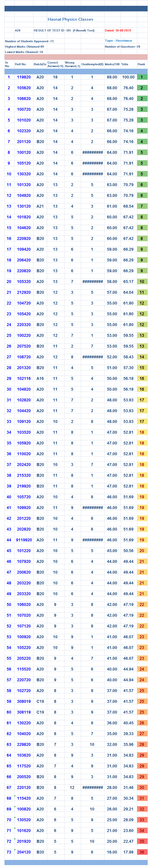Click the green Rank 1 cell
Viewport: 152px width, 868px height.
(x=142, y=77)
